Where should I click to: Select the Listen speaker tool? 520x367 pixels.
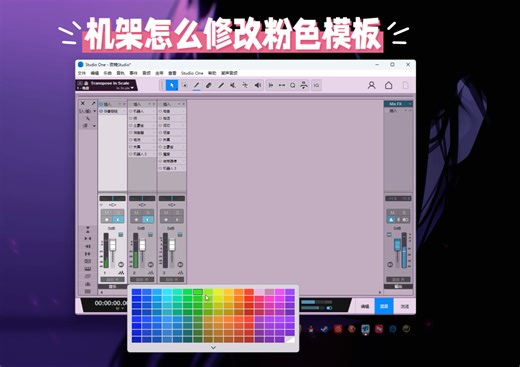coord(257,85)
